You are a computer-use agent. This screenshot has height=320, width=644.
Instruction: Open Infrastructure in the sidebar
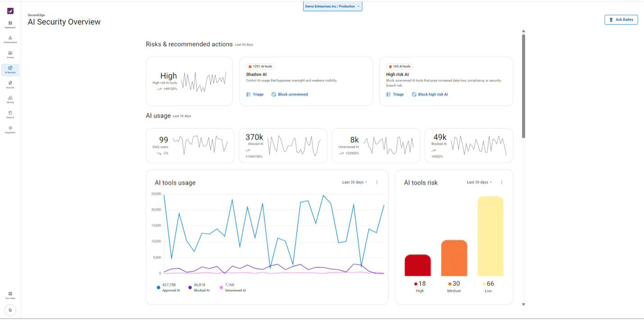(10, 40)
